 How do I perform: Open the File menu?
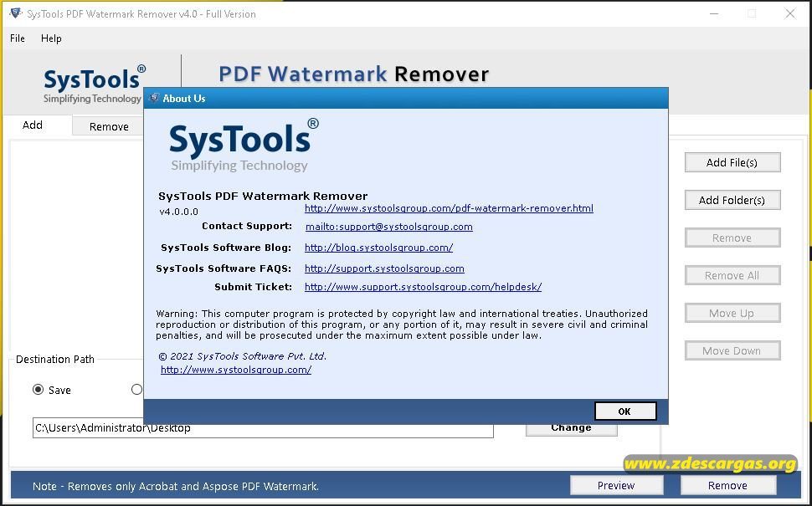17,38
